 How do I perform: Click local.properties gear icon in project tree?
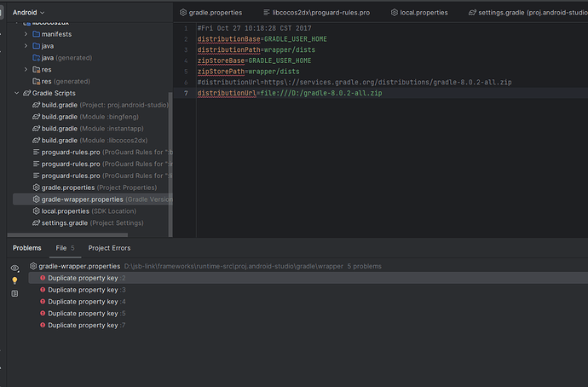(36, 211)
